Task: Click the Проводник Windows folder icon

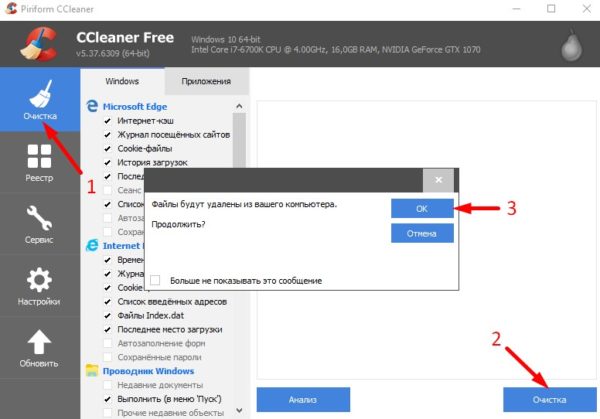Action: [x=92, y=370]
